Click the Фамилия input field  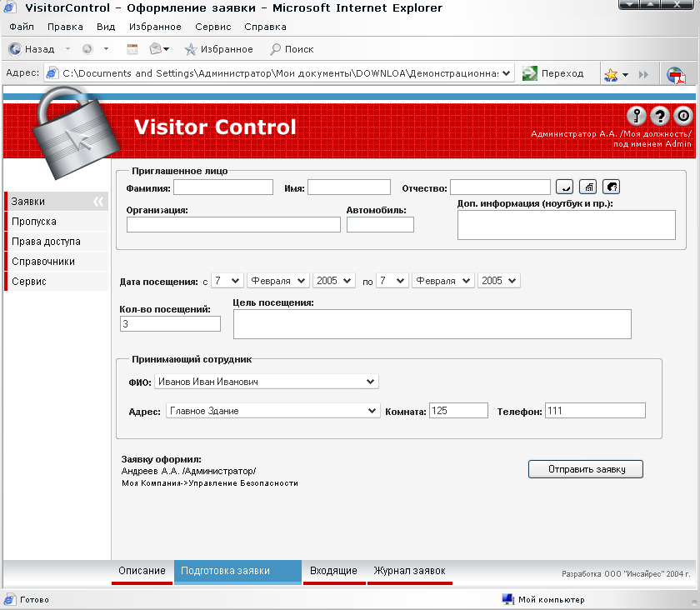[x=223, y=187]
